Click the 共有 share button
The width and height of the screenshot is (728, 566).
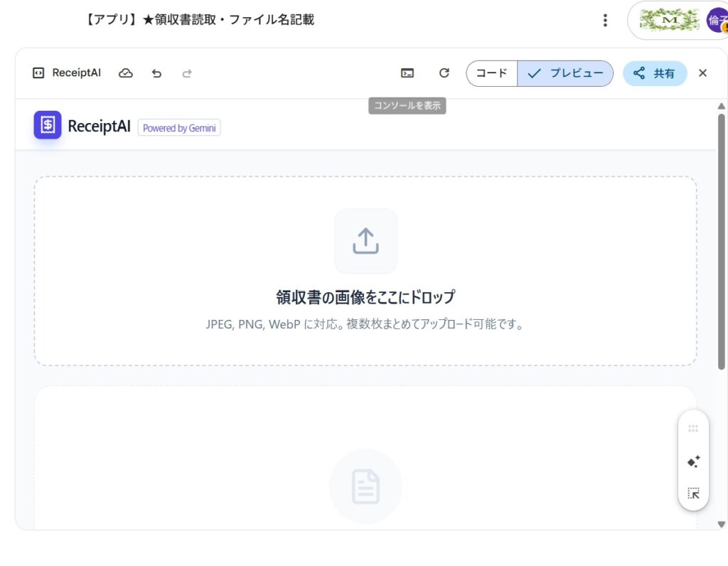click(x=655, y=73)
